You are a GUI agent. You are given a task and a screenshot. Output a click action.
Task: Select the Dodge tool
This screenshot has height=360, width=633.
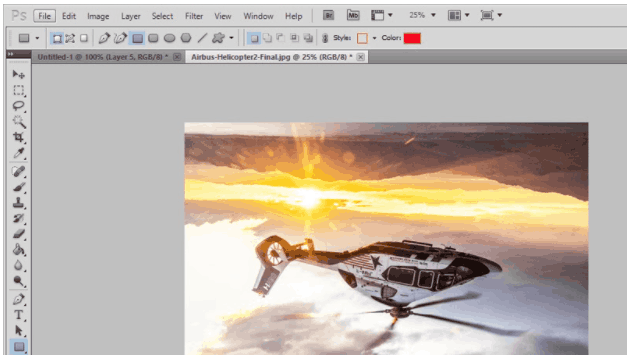tap(19, 281)
